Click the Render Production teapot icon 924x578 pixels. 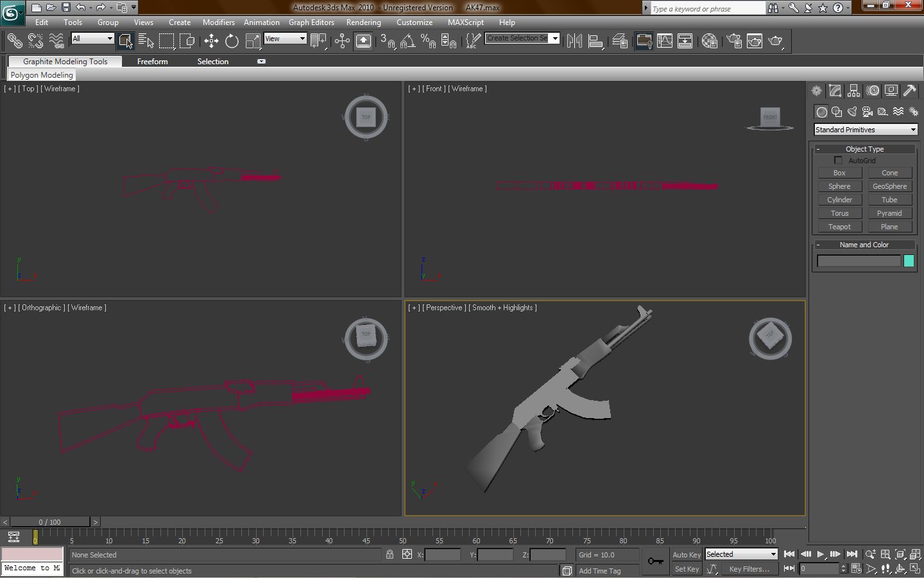(x=776, y=41)
